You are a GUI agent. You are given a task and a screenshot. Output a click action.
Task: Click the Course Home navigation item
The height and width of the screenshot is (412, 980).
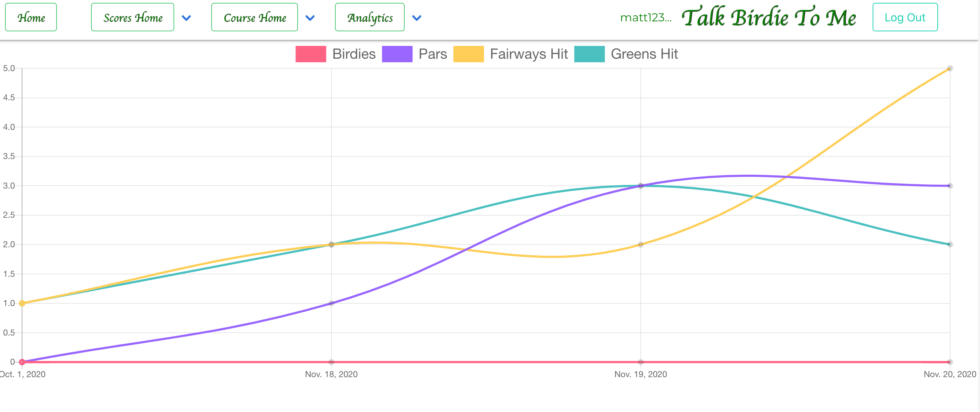[x=255, y=17]
